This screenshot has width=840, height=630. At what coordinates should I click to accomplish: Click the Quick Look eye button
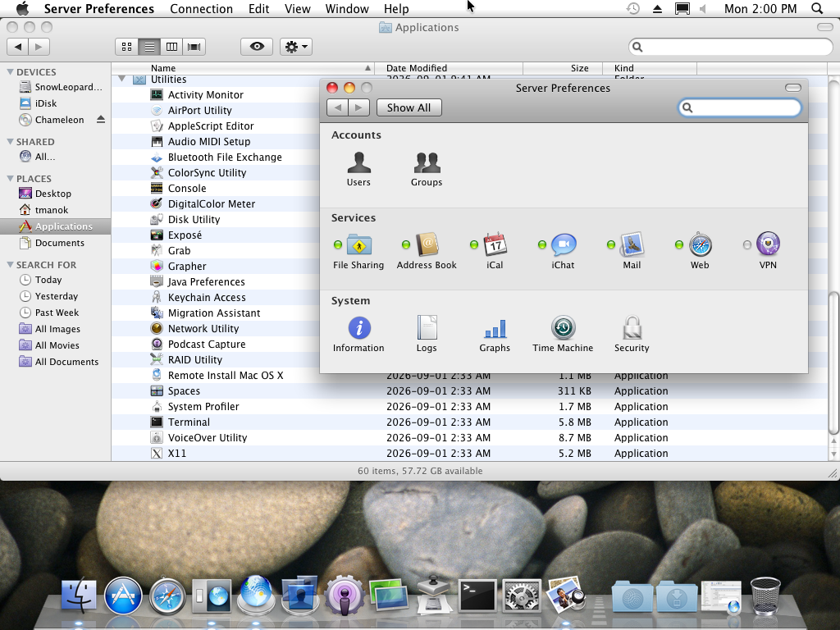tap(257, 47)
